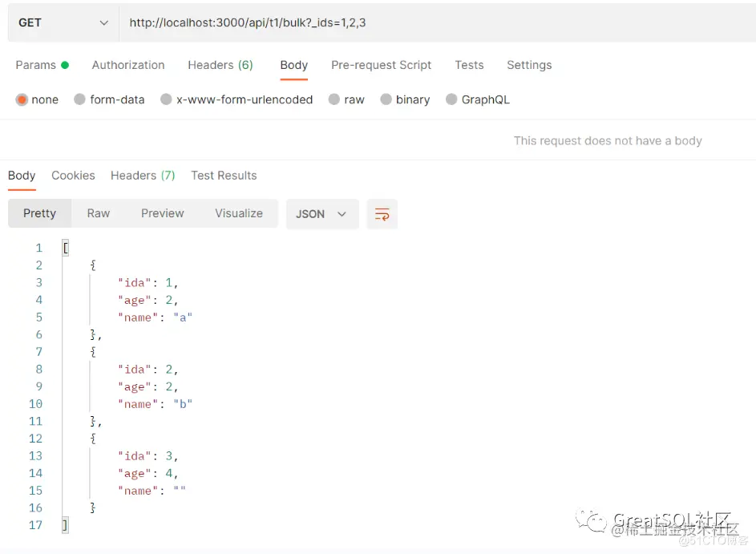Open the Settings tab
Screen dimensions: 756x554
(529, 65)
